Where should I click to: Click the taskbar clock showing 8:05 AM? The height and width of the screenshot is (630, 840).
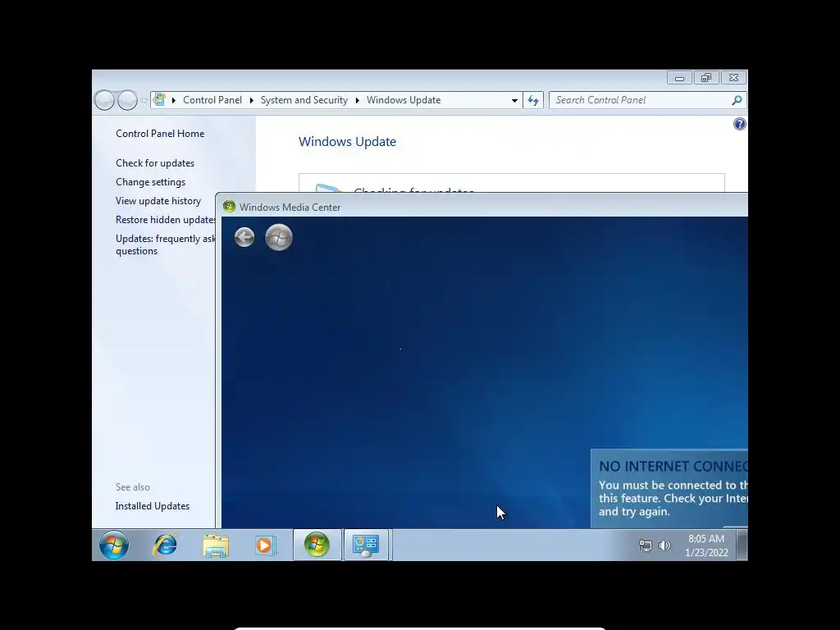click(x=706, y=546)
